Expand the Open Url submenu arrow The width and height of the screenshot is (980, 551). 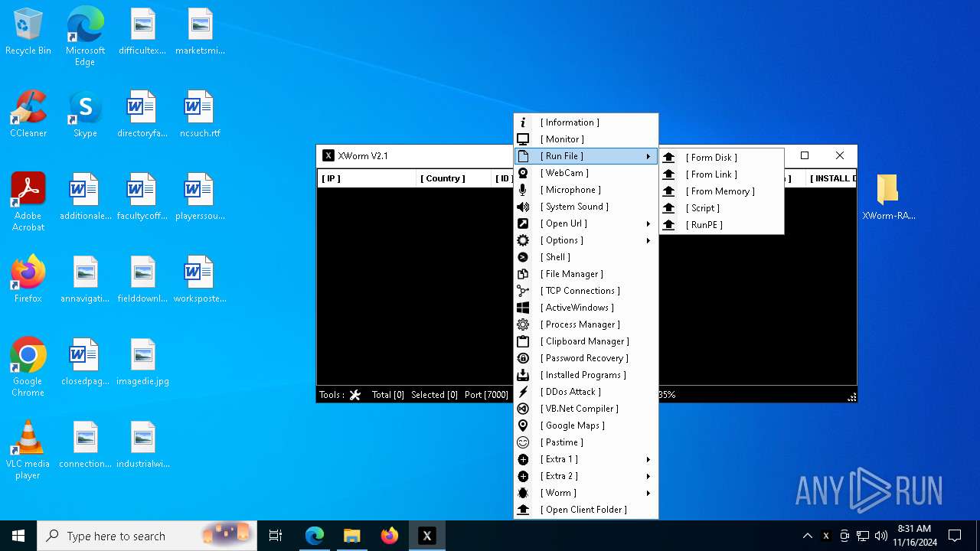click(x=648, y=223)
